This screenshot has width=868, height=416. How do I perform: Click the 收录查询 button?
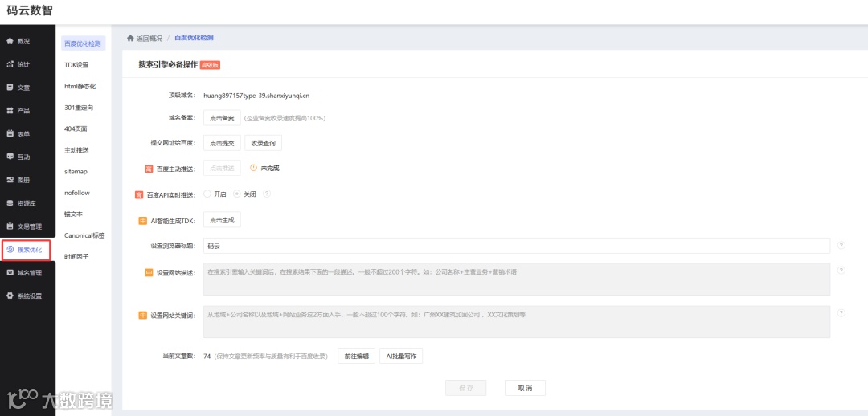click(x=264, y=143)
